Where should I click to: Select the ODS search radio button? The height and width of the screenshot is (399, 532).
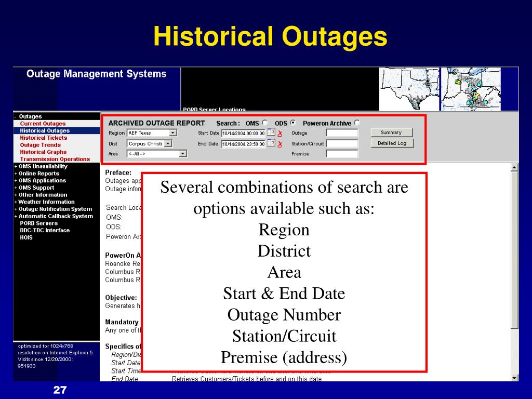coord(293,123)
